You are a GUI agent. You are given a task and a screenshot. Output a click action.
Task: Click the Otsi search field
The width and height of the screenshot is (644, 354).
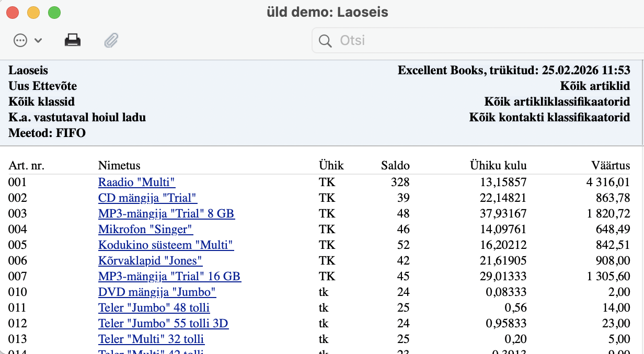(470, 40)
